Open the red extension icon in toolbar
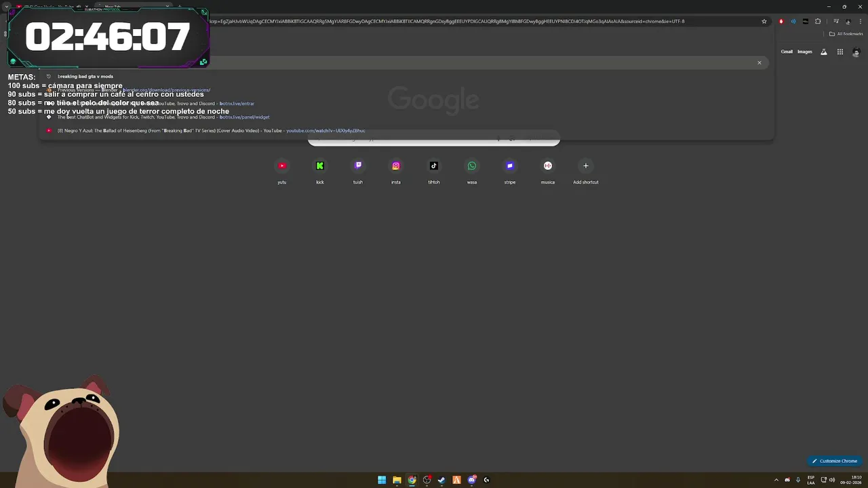868x488 pixels. 781,21
